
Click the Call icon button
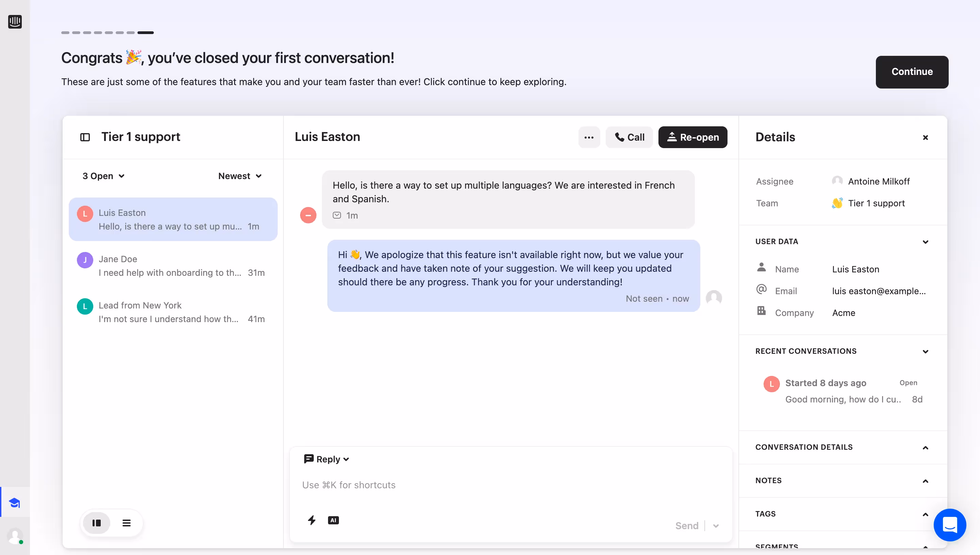629,137
